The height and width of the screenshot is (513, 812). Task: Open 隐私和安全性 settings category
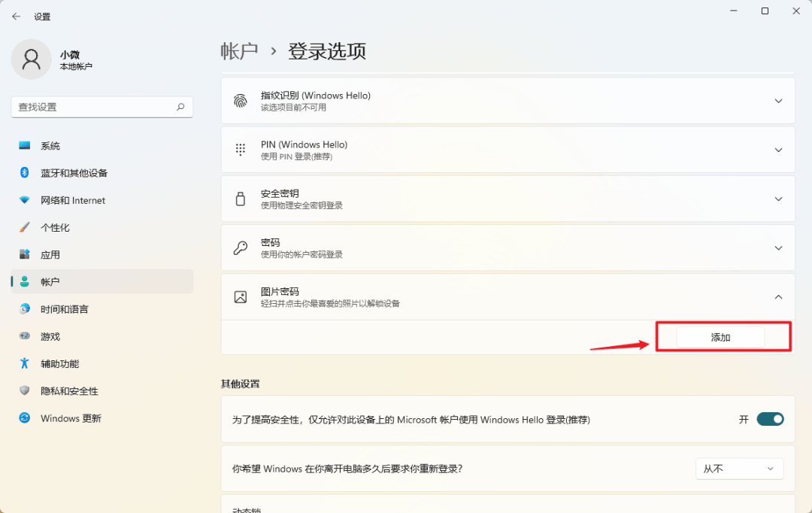102,390
